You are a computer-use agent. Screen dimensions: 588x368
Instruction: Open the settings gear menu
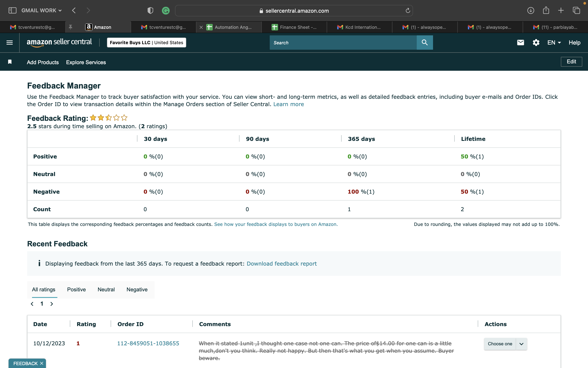point(536,43)
